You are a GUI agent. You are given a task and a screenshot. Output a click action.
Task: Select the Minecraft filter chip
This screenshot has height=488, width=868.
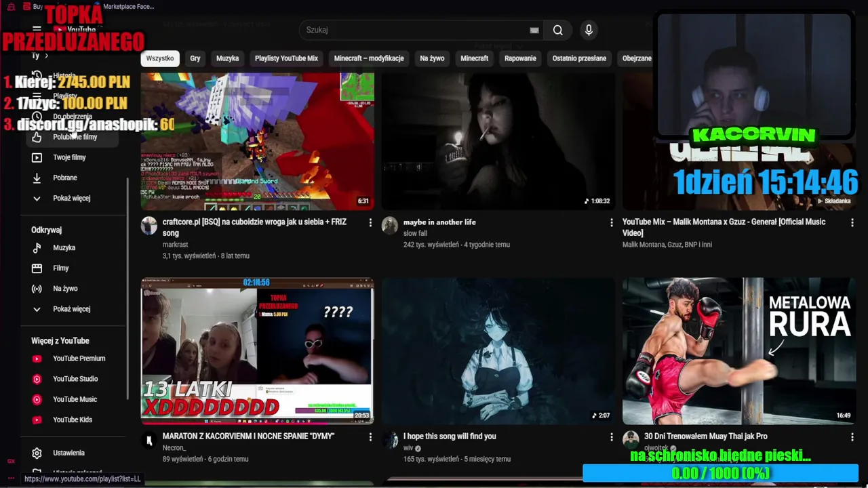(474, 58)
